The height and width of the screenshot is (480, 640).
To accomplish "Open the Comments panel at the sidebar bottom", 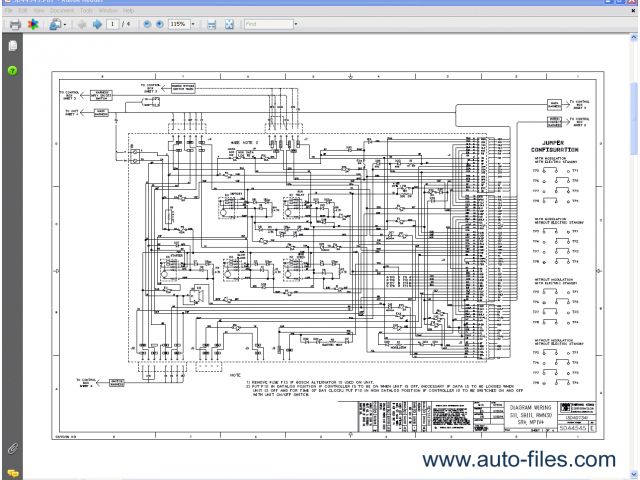I will tap(13, 471).
